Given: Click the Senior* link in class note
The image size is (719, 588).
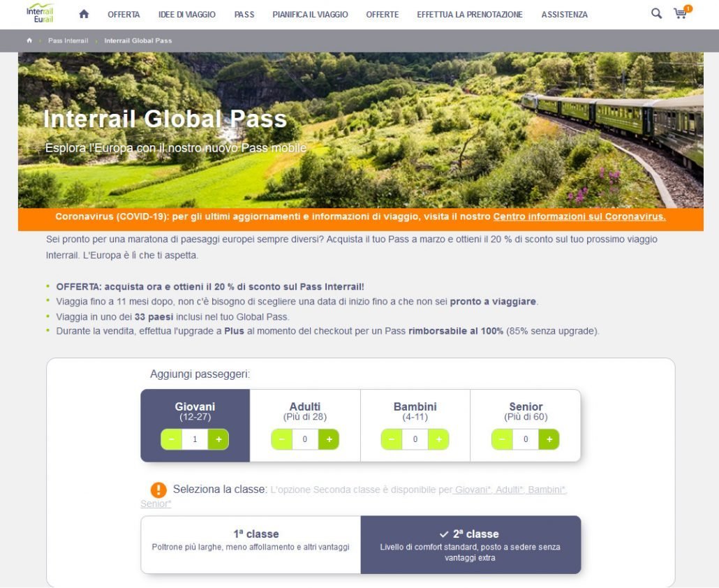Looking at the screenshot, I should pyautogui.click(x=156, y=504).
